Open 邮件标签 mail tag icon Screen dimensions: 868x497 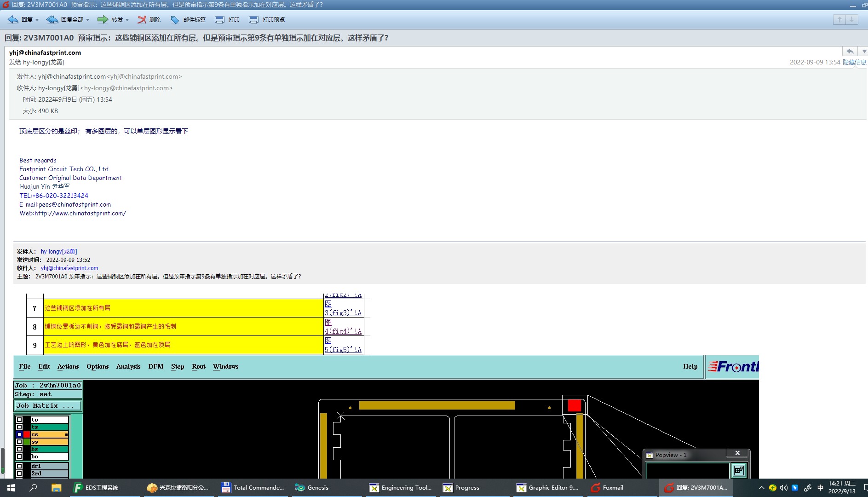[175, 20]
